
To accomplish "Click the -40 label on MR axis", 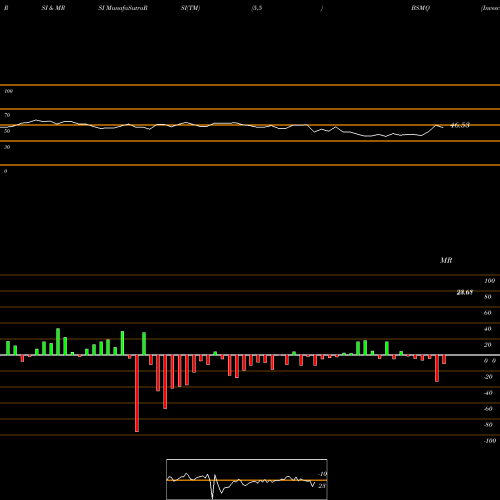I will pyautogui.click(x=488, y=393).
